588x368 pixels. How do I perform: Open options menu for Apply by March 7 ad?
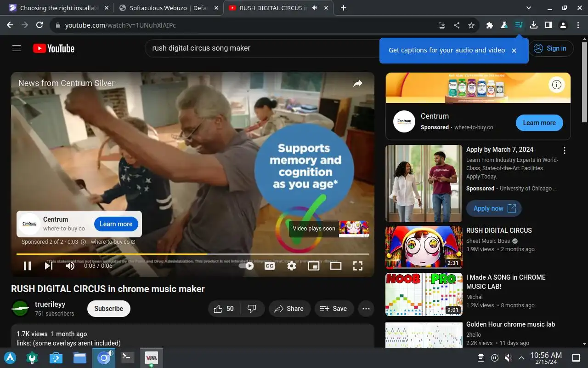(x=565, y=150)
